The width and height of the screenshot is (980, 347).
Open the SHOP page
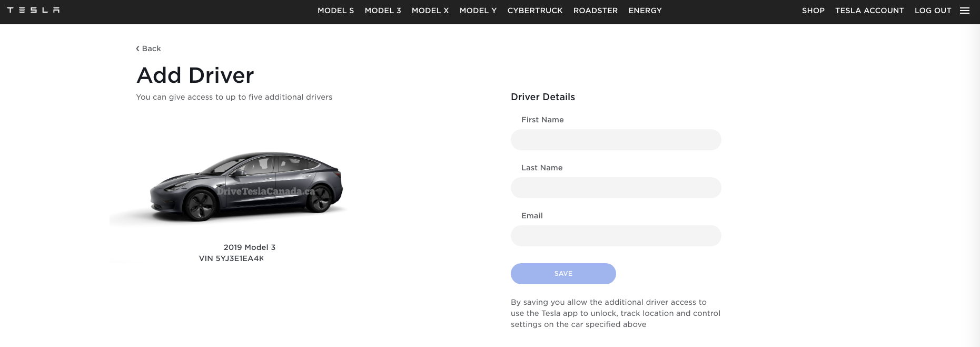click(x=813, y=11)
